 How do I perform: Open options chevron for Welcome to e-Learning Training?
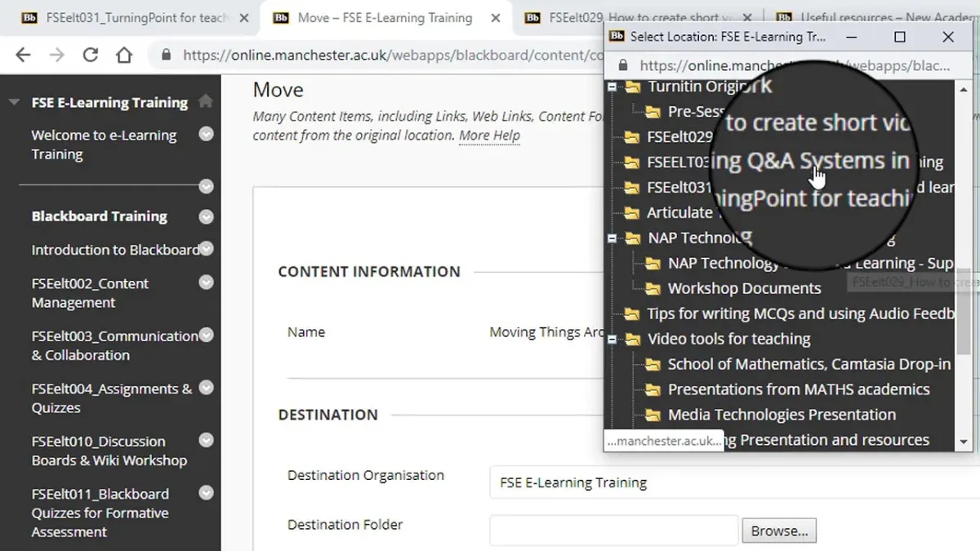(207, 134)
